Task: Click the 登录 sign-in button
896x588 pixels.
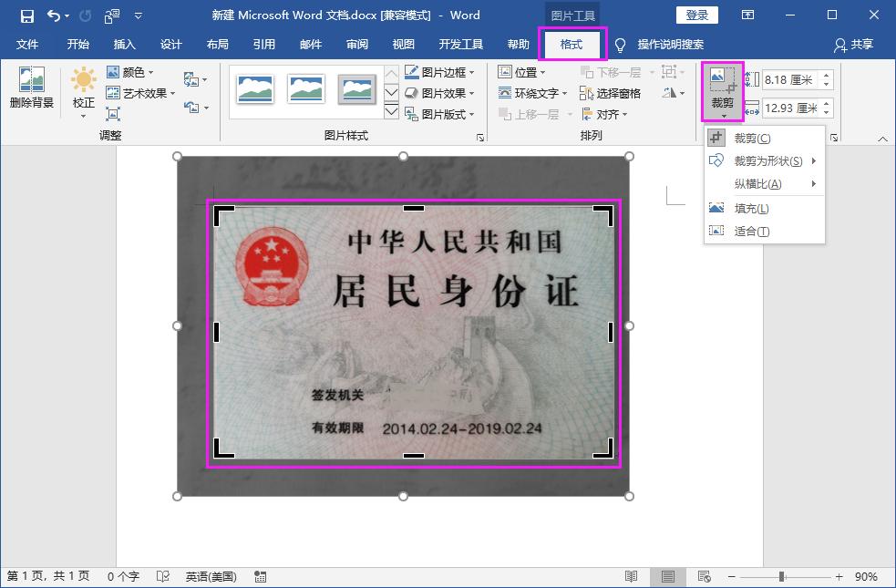Action: [x=699, y=15]
